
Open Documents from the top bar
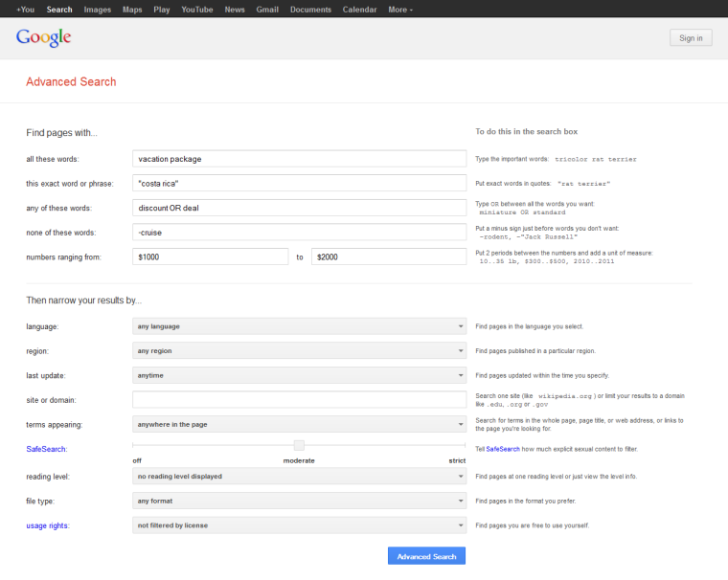click(x=310, y=10)
